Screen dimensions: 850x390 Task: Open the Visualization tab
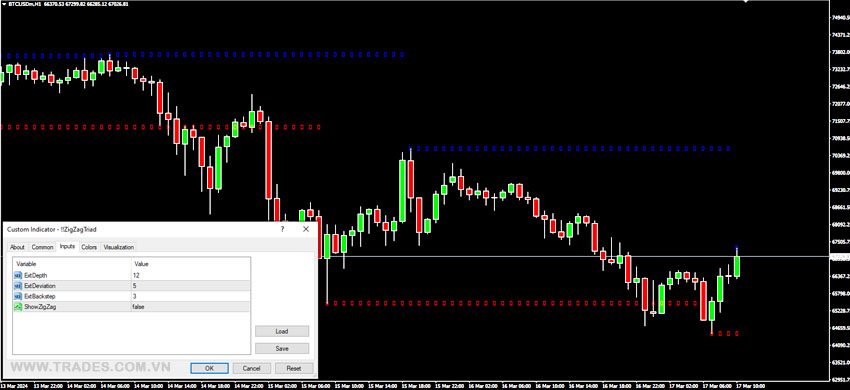pyautogui.click(x=119, y=247)
